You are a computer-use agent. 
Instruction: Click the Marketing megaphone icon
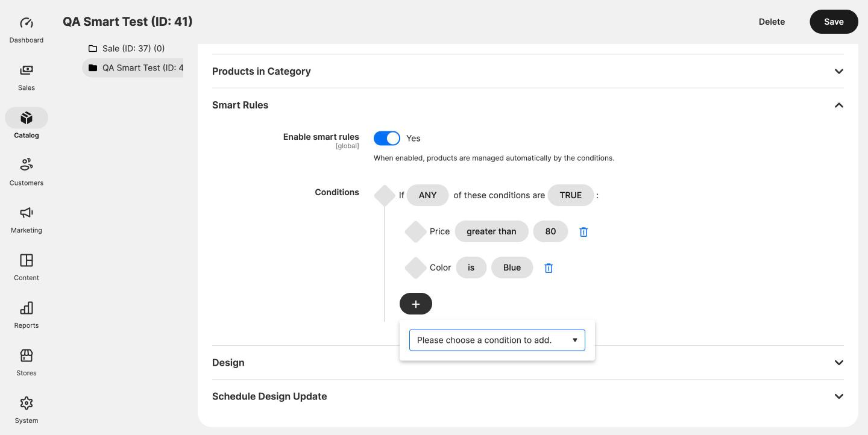pyautogui.click(x=27, y=212)
